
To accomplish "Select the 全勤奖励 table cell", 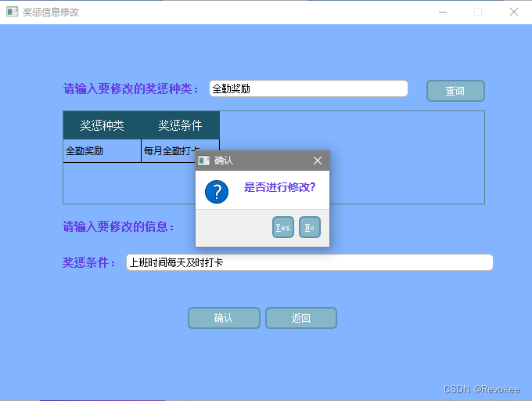I will [102, 150].
